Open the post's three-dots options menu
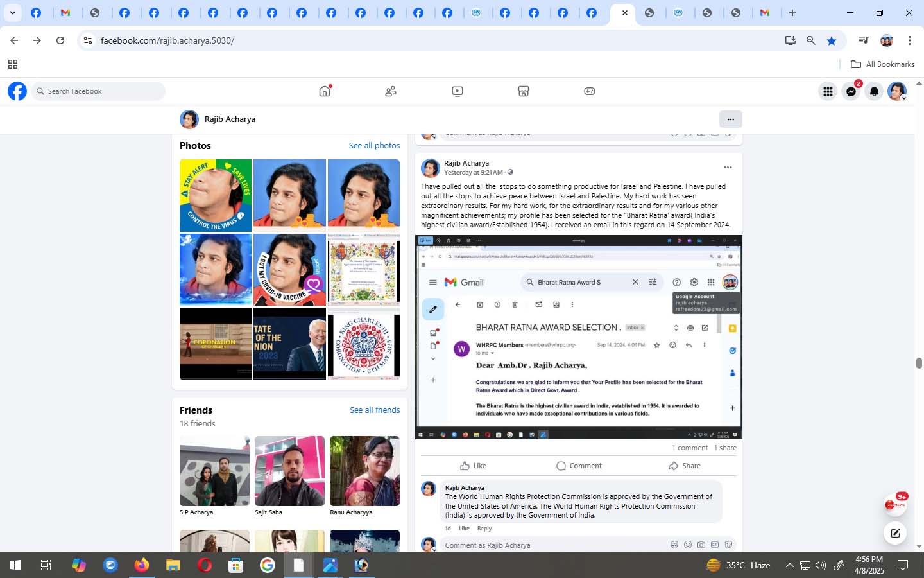 point(728,167)
